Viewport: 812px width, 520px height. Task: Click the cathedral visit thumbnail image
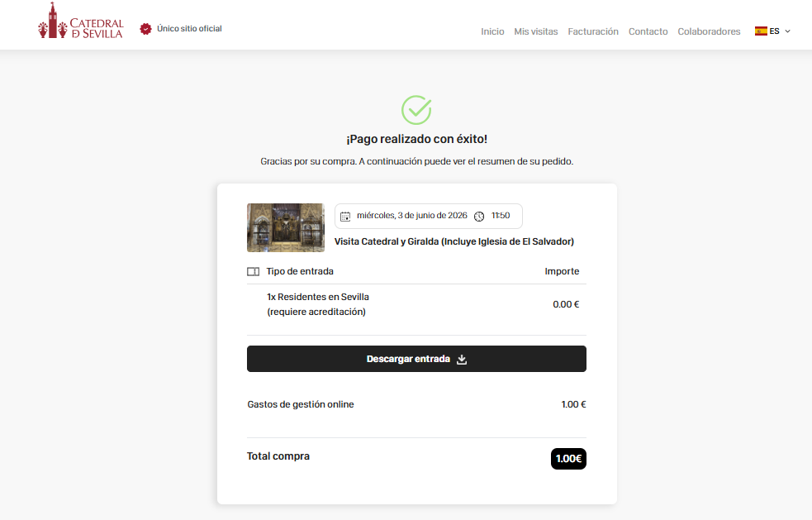click(286, 227)
